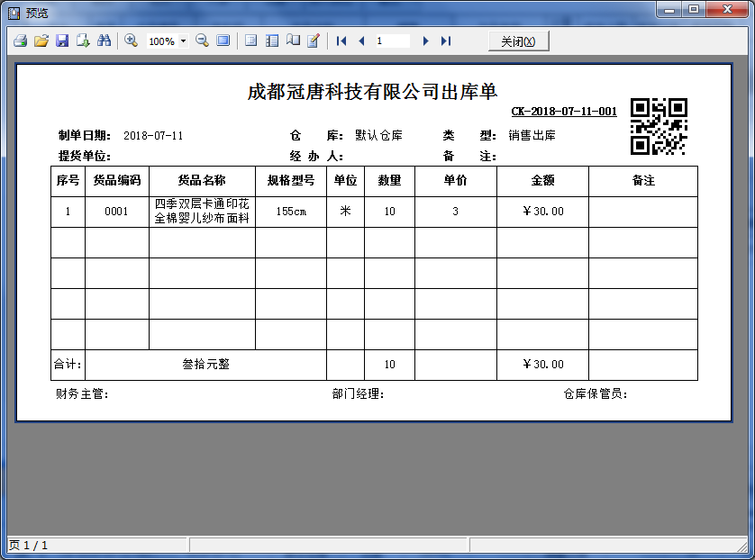Screen dimensions: 755x560
Task: Click the 单价 column header
Action: [456, 180]
